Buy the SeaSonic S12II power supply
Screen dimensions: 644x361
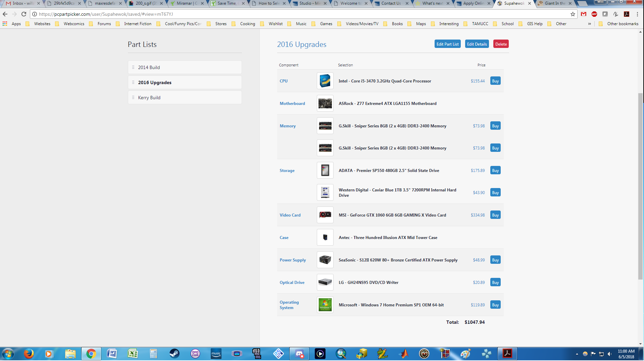pos(495,260)
